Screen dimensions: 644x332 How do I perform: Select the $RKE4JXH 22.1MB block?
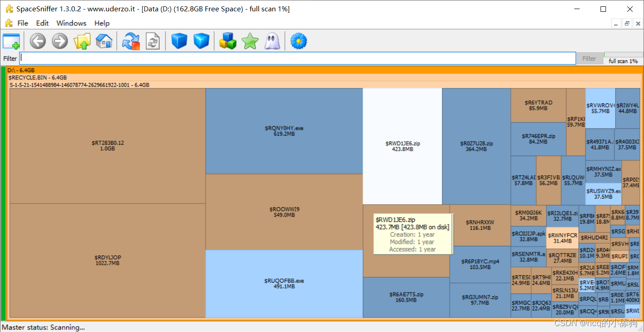[565, 275]
